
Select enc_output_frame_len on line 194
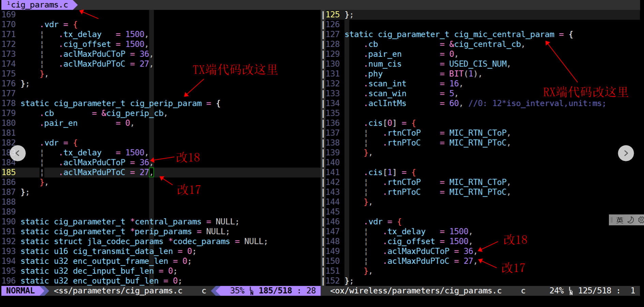click(x=121, y=261)
